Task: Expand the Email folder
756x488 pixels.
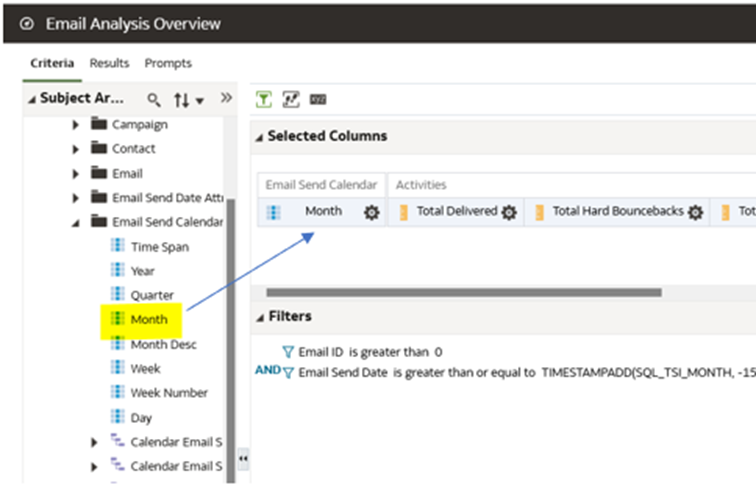Action: tap(75, 174)
